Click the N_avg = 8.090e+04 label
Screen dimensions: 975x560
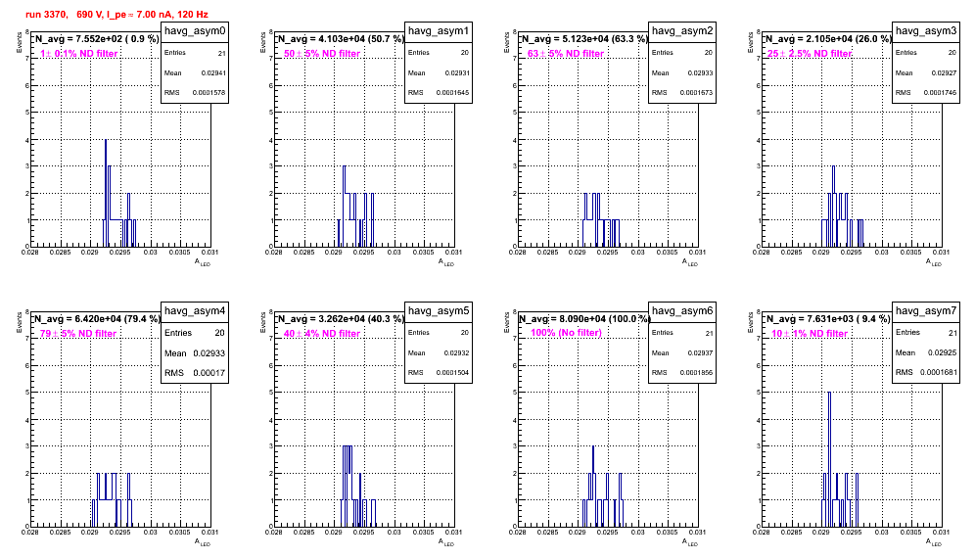(x=583, y=318)
